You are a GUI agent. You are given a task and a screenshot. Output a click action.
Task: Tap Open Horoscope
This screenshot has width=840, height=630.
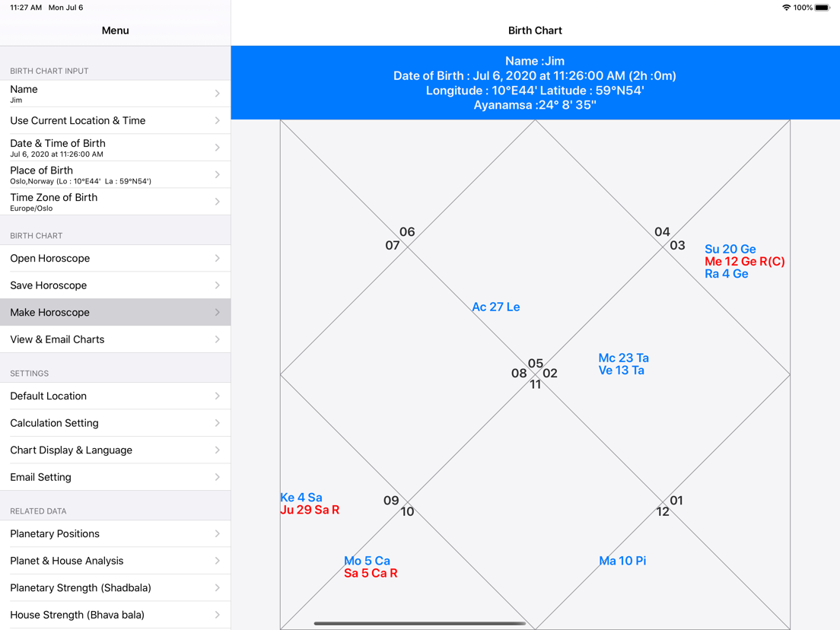[115, 258]
